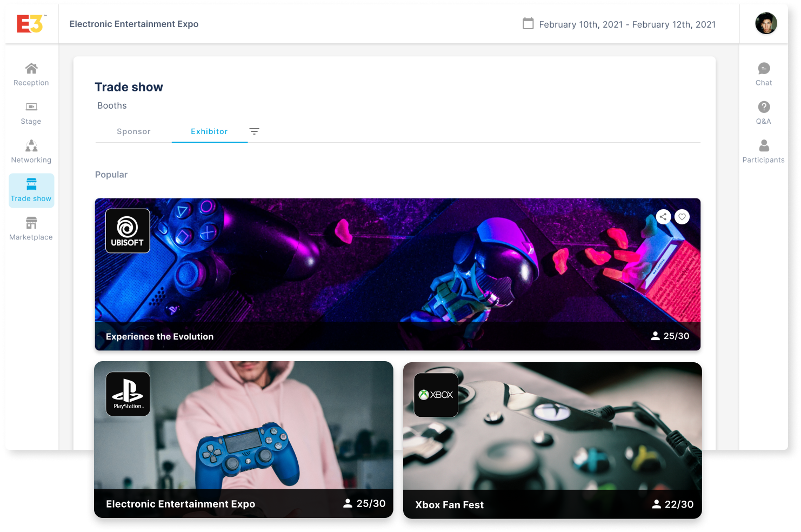
Task: Click the PlayStation booth 25/30 count
Action: 371,503
